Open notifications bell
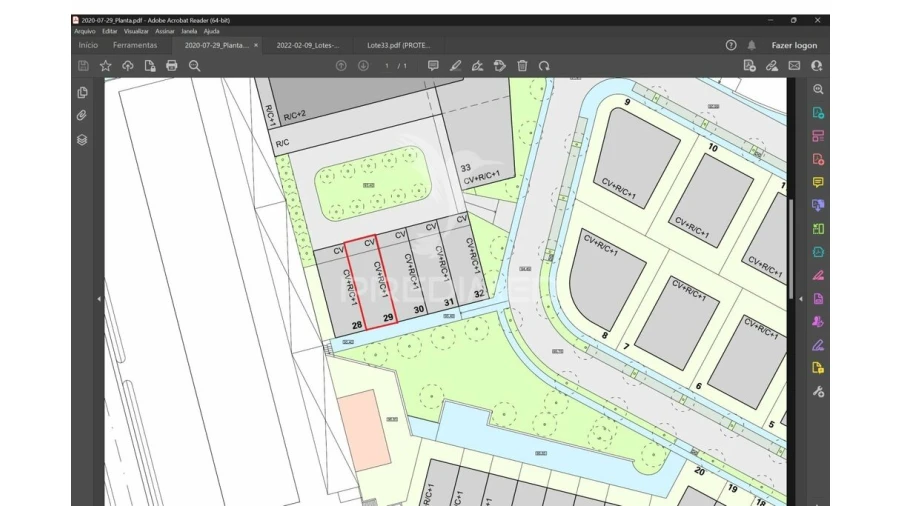Screen dimensions: 900x506 point(752,45)
